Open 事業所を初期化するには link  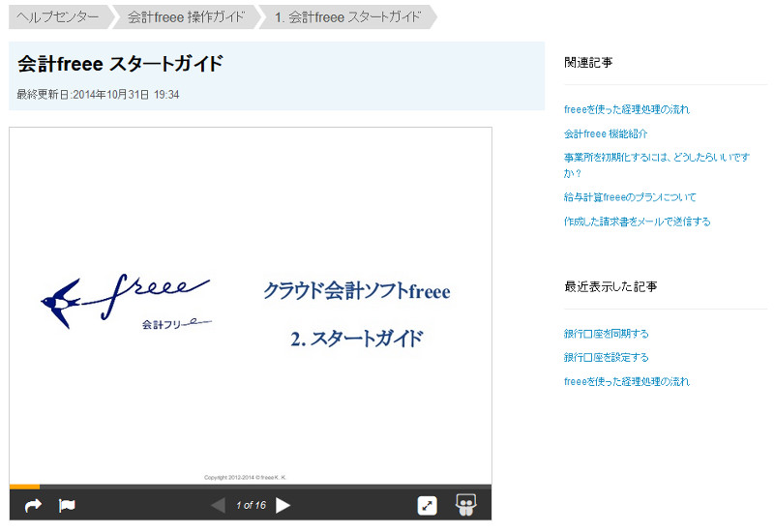(x=657, y=165)
